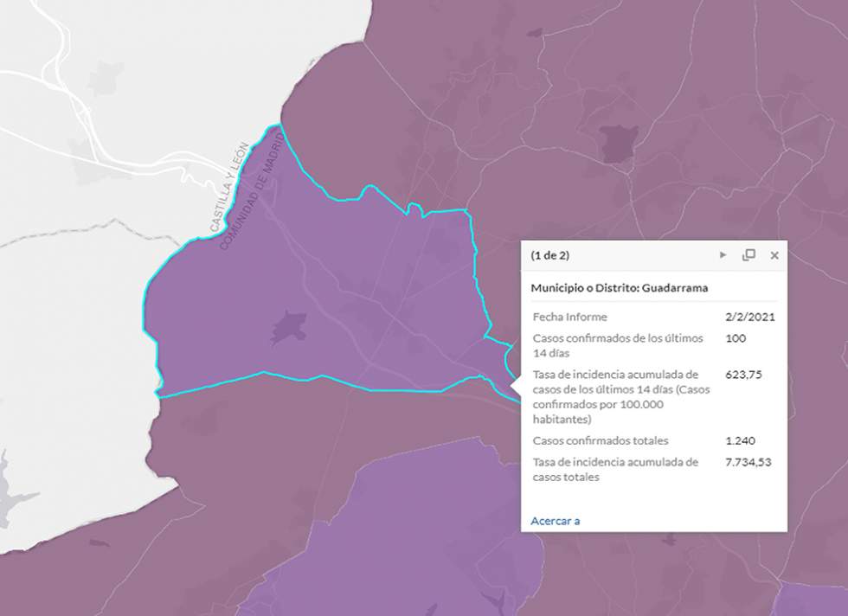Click the '(1 de 2)' feature counter
Image resolution: width=848 pixels, height=616 pixels.
coord(550,255)
